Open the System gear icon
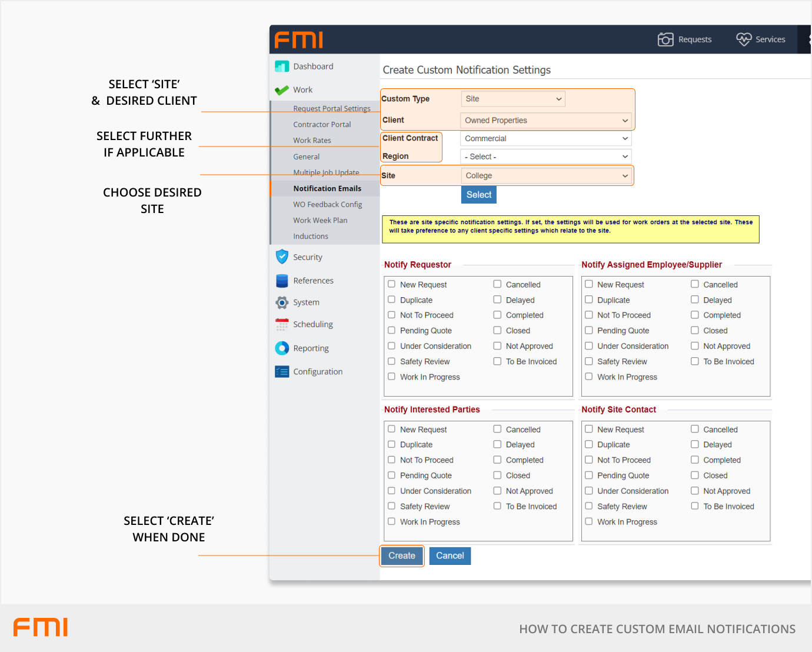The image size is (812, 652). point(282,302)
